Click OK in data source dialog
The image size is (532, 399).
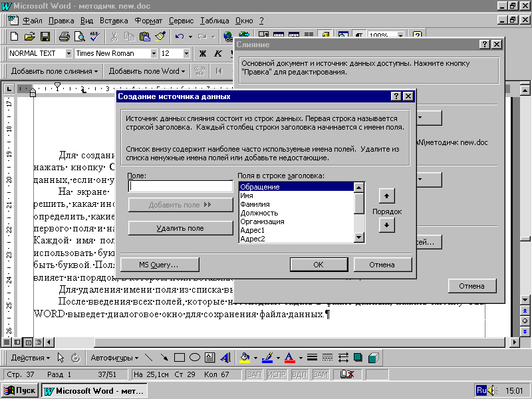pos(319,265)
